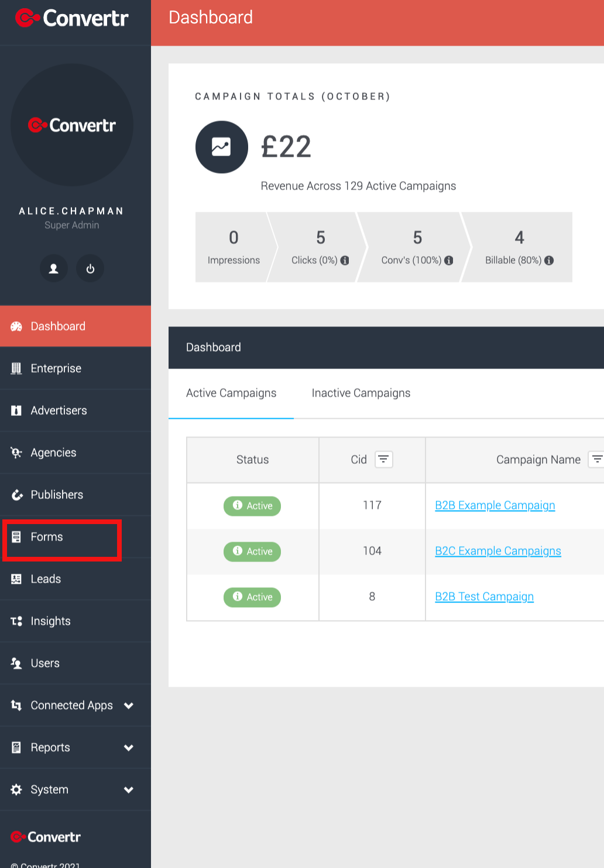Open Publishers menu item
The image size is (604, 868).
[75, 495]
